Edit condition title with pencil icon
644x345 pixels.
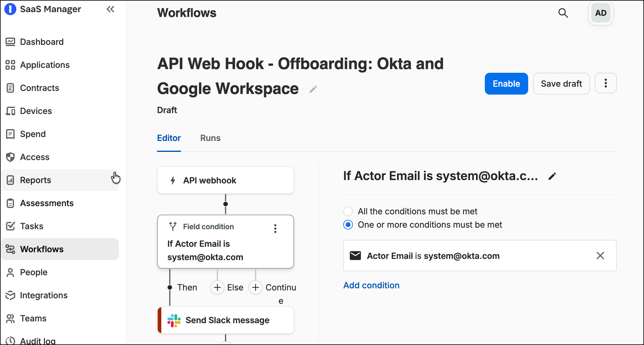point(552,176)
